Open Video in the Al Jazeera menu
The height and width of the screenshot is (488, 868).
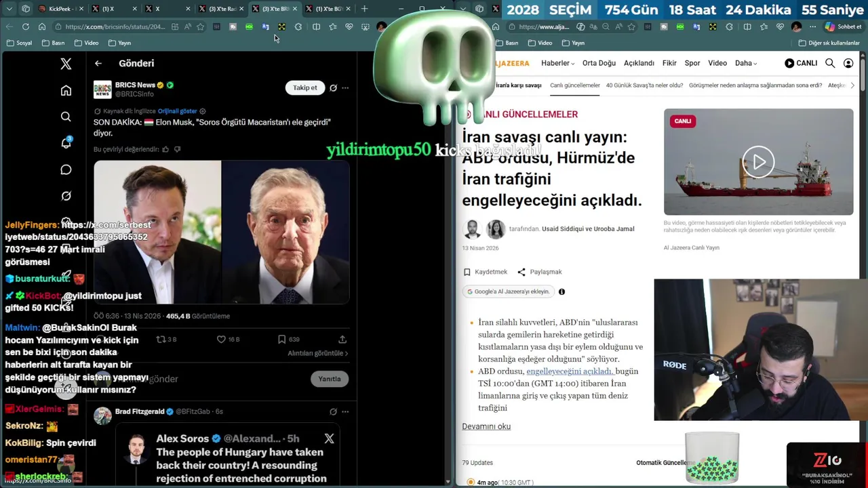point(717,63)
